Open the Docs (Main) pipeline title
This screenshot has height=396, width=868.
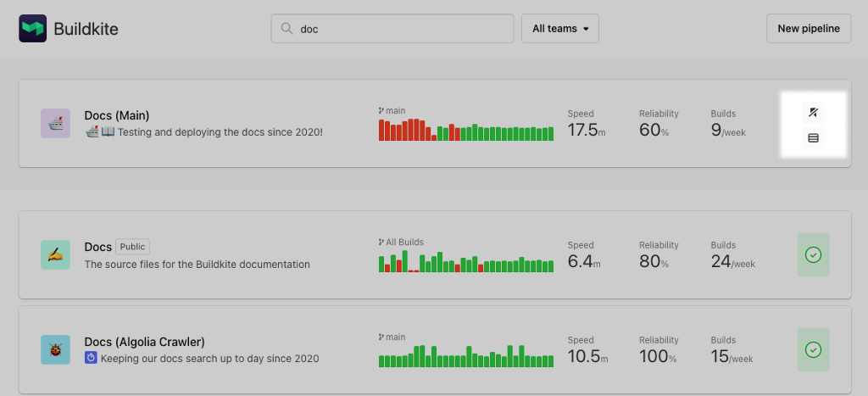[117, 116]
